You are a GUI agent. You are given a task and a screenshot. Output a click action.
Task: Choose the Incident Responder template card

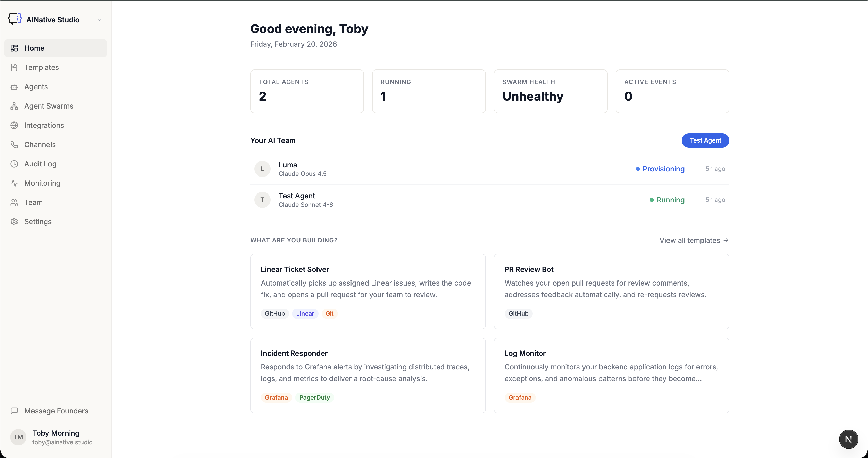click(368, 375)
